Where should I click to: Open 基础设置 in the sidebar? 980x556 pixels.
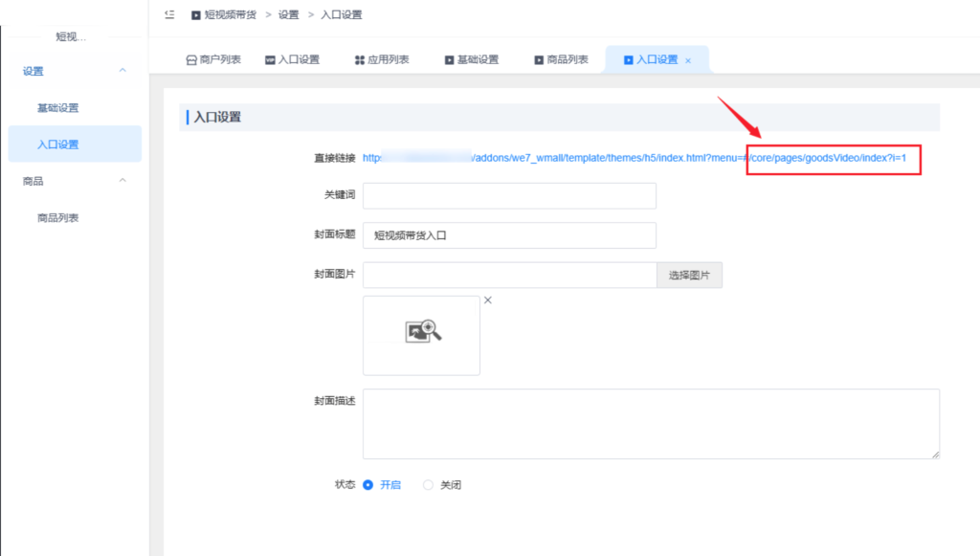pyautogui.click(x=57, y=108)
